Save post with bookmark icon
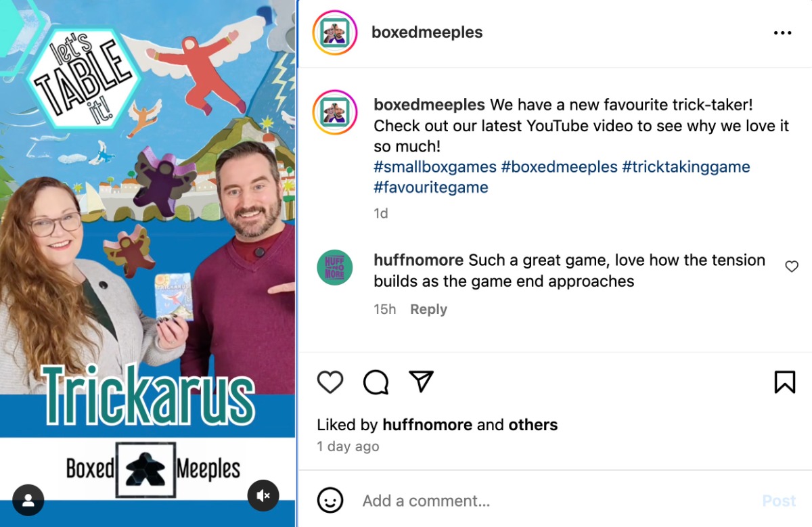 784,382
